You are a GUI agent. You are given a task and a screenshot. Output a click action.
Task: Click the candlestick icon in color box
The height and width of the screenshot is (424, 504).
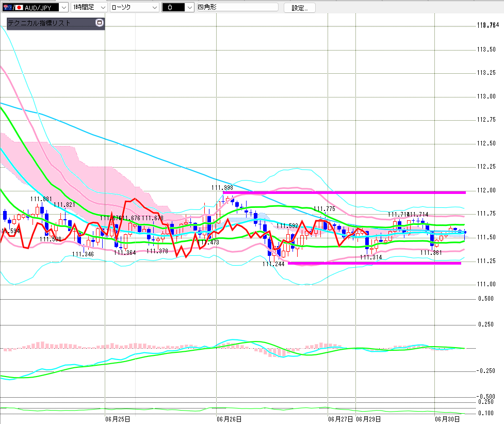point(170,7)
